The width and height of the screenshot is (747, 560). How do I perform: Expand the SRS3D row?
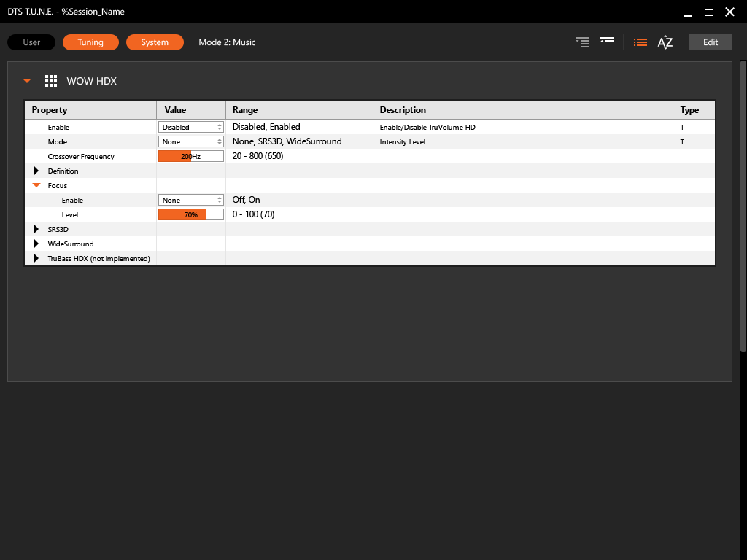(x=36, y=229)
